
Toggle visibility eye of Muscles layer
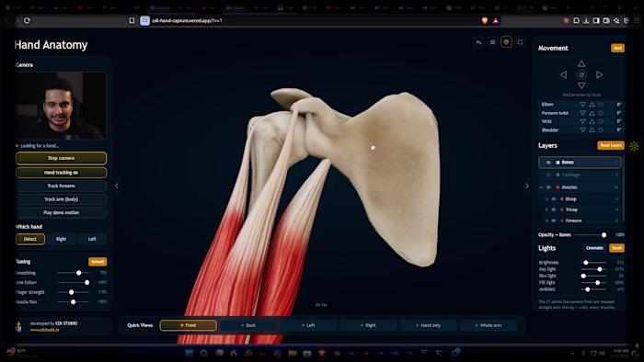pyautogui.click(x=548, y=187)
